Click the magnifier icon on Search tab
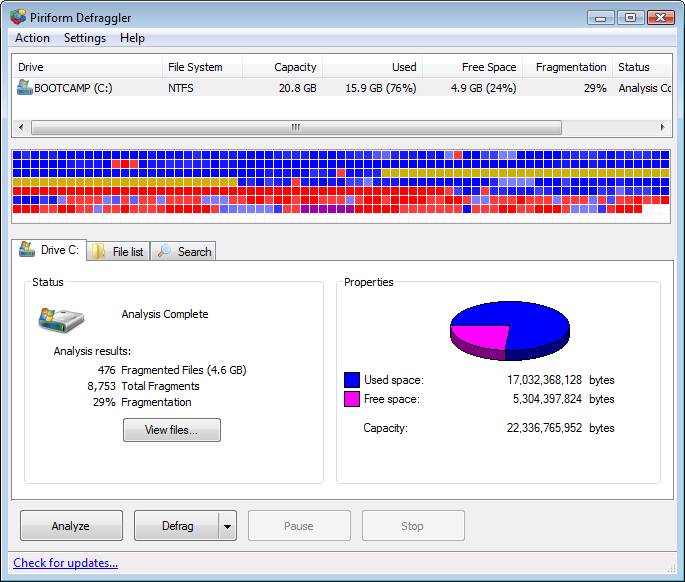 (165, 252)
